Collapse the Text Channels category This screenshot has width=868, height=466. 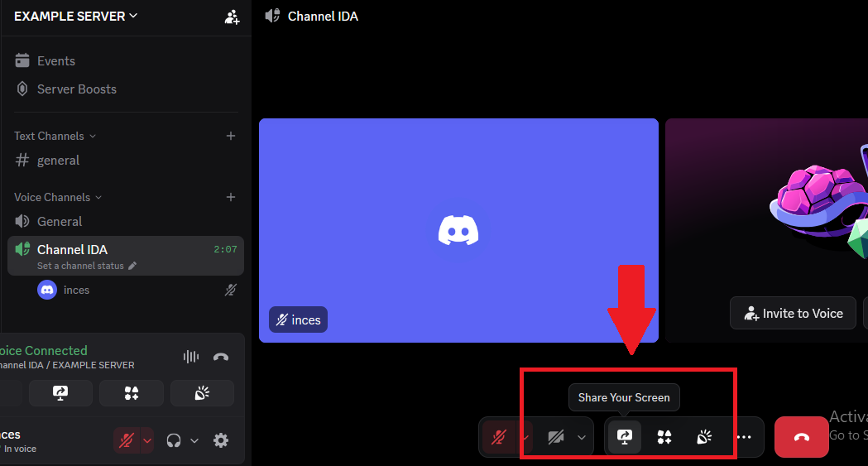coord(55,136)
